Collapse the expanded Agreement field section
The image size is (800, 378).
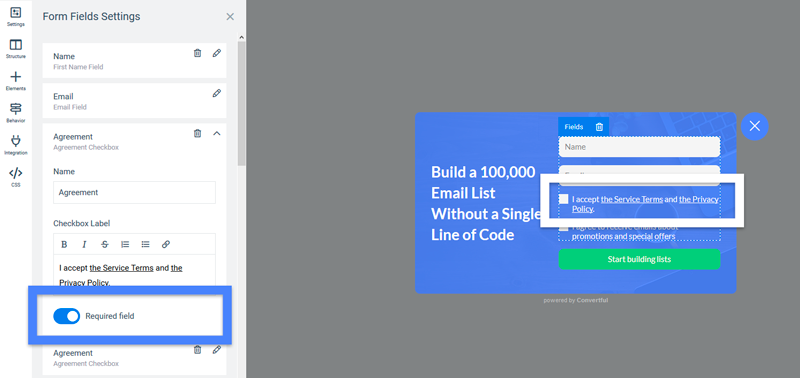click(217, 134)
